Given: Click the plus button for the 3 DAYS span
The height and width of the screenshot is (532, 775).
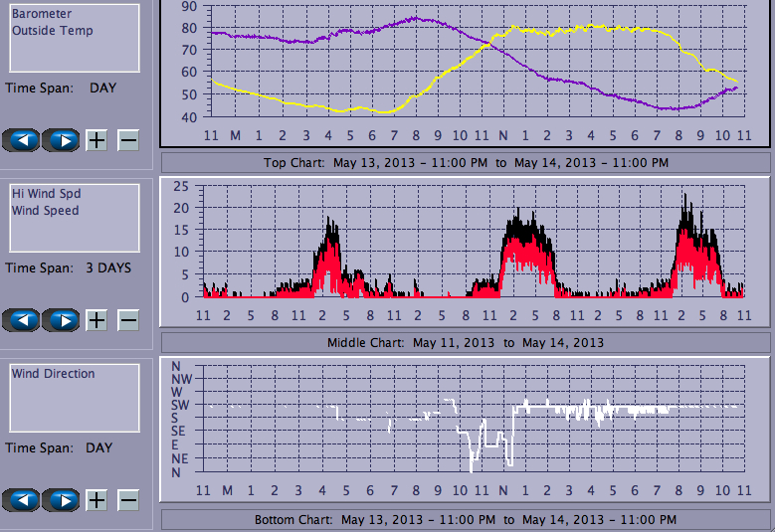Looking at the screenshot, I should point(97,320).
